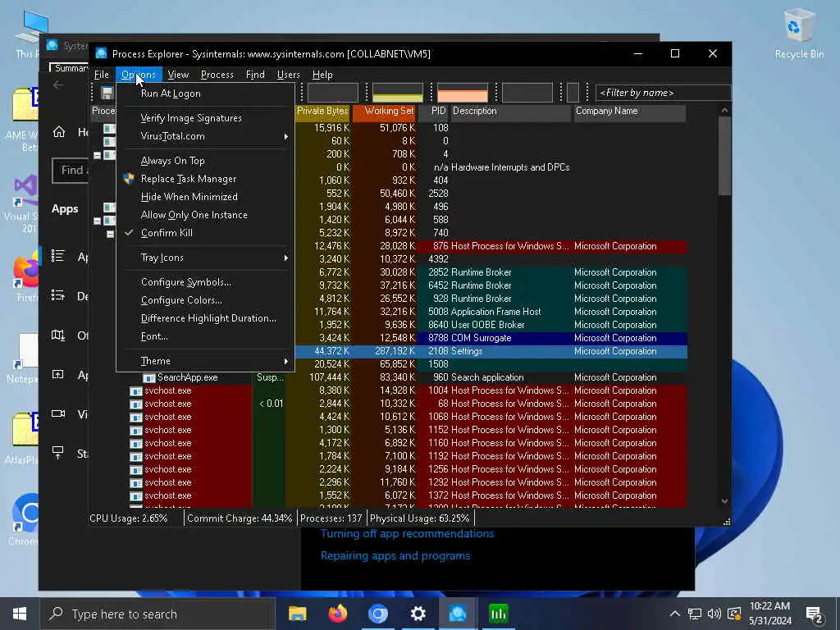Open Apps for websites icon in Settings
The image size is (840, 630).
click(x=58, y=374)
